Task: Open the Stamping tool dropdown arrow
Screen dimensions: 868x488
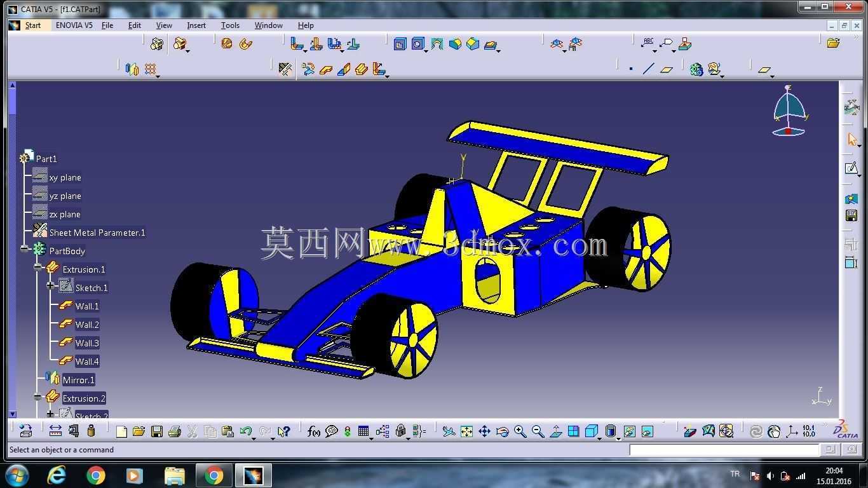Action: click(499, 50)
